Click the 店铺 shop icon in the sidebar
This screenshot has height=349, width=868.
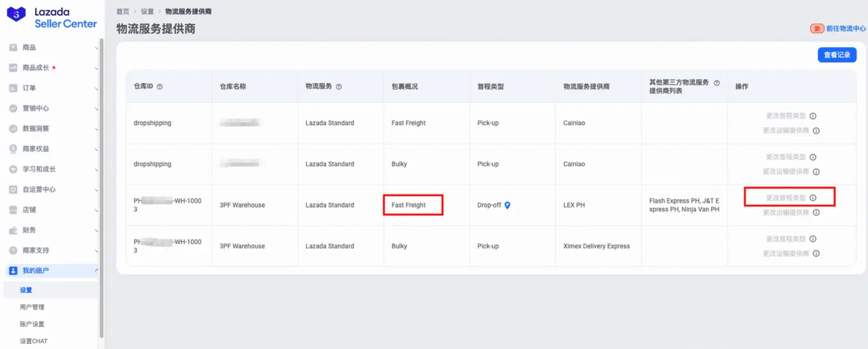[x=13, y=210]
